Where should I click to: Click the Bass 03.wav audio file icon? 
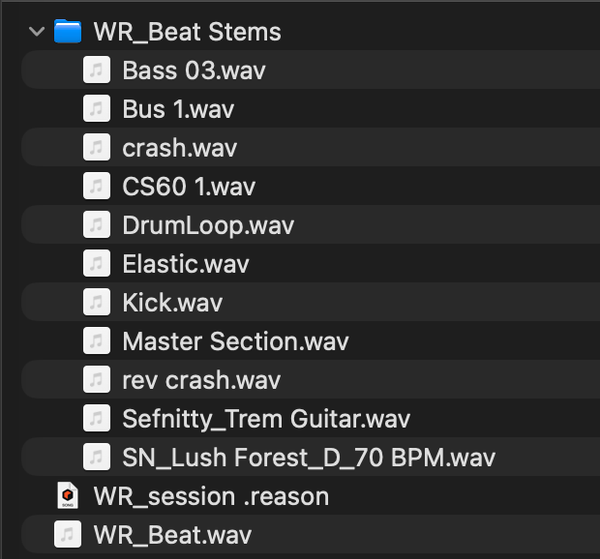97,70
